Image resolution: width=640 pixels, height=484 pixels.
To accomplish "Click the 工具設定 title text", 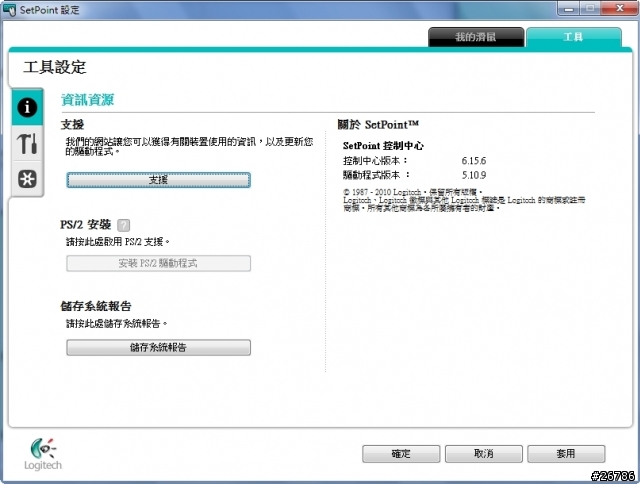I will 55,67.
